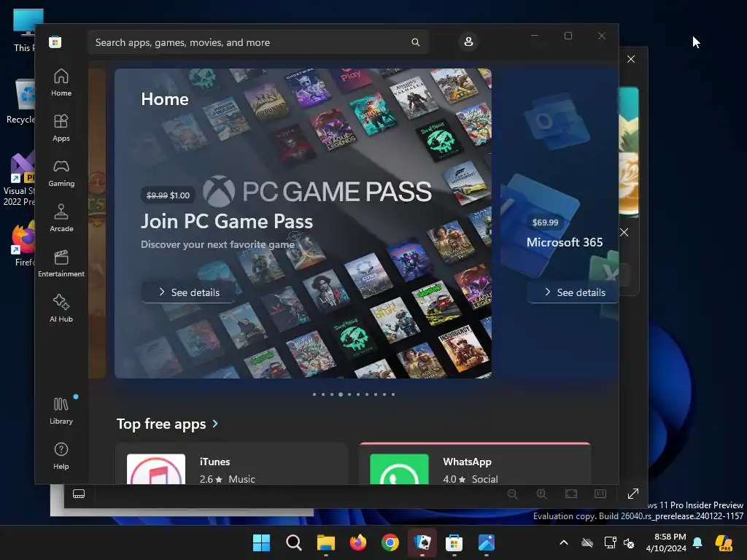Viewport: 747px width, 560px height.
Task: Click actual size icon in background window
Action: tap(600, 494)
